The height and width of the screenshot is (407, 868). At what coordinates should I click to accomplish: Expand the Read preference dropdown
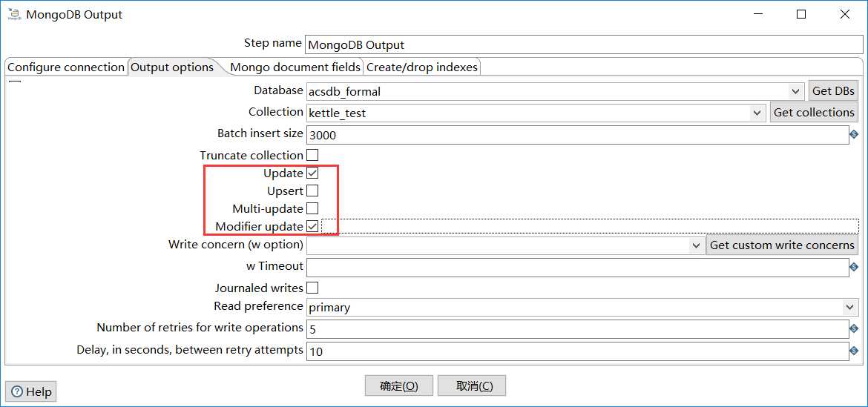tap(849, 307)
